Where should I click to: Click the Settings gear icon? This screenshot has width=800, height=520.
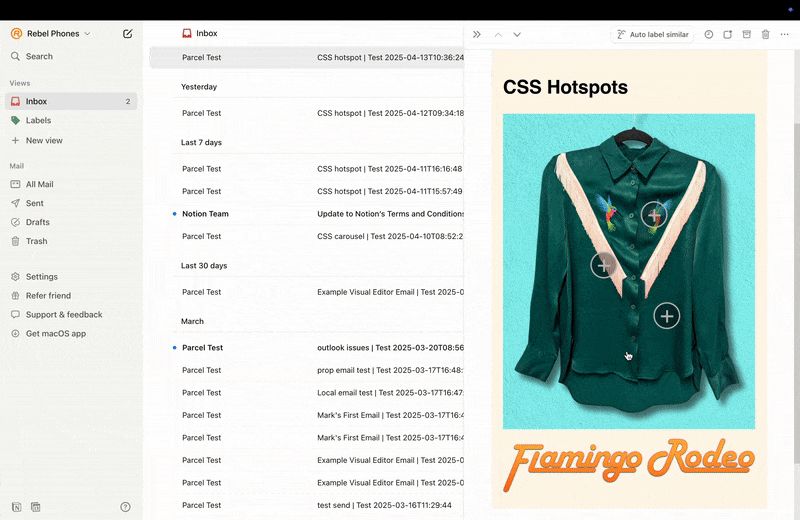tap(15, 277)
